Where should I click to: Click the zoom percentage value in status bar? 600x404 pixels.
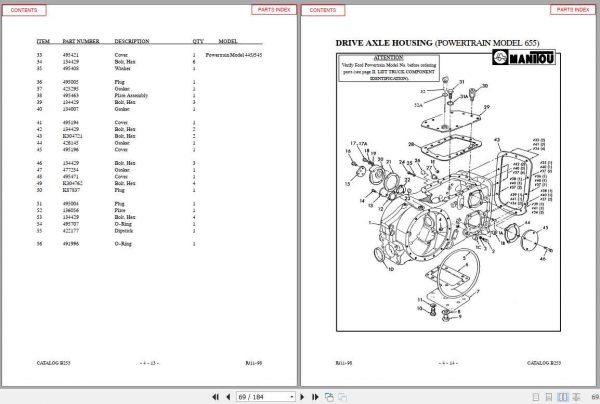[595, 397]
